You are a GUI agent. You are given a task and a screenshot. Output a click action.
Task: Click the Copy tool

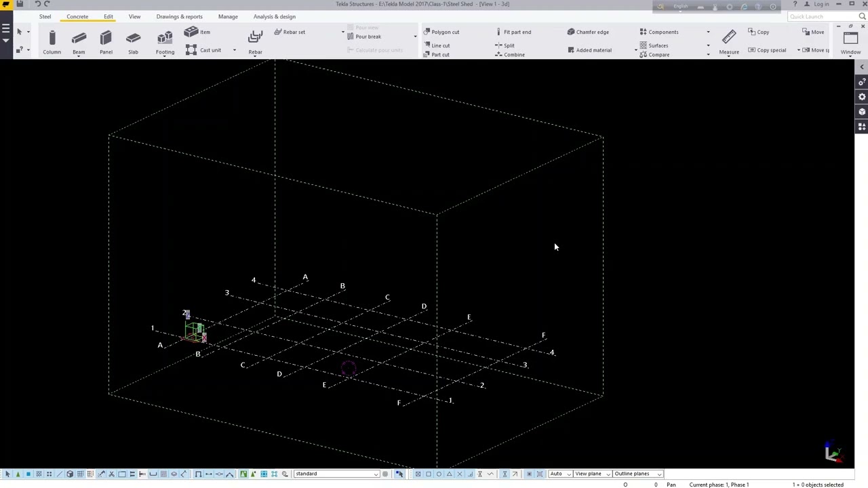click(x=758, y=32)
